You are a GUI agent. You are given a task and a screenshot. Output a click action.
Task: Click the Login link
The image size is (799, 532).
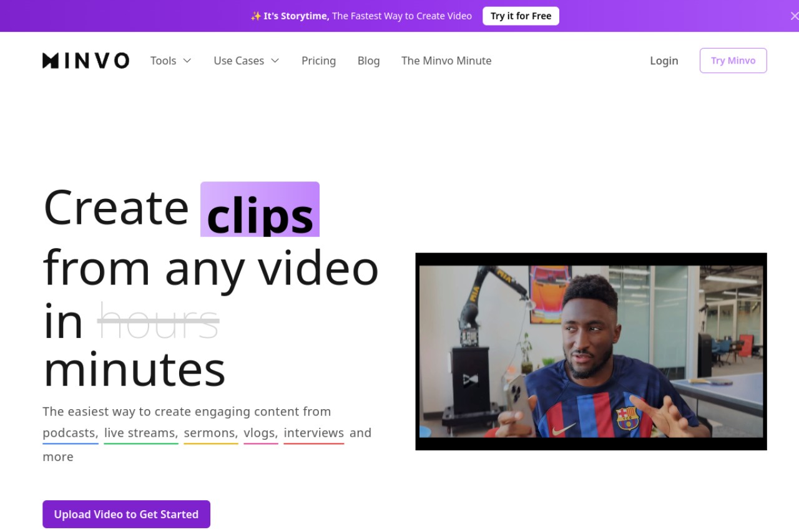point(664,60)
